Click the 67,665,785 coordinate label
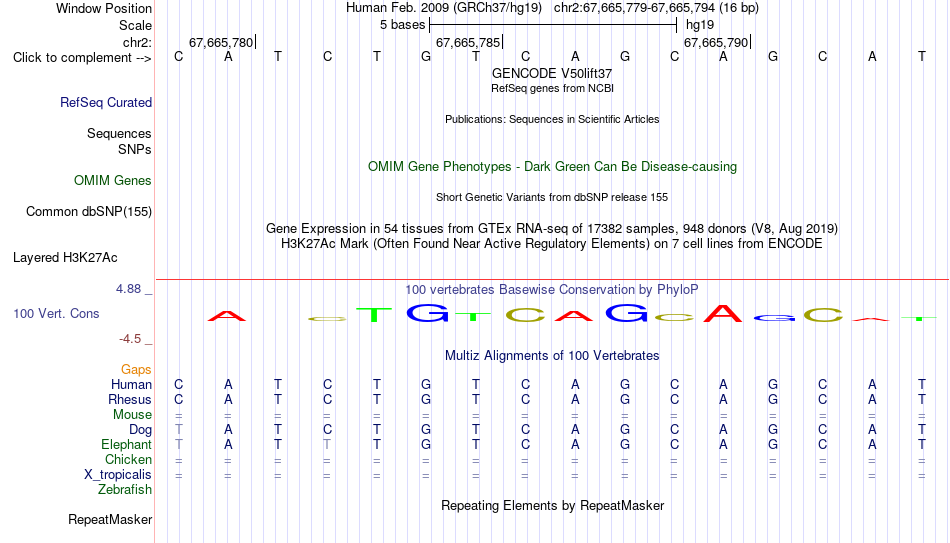Screen dimensions: 950x543 point(468,42)
